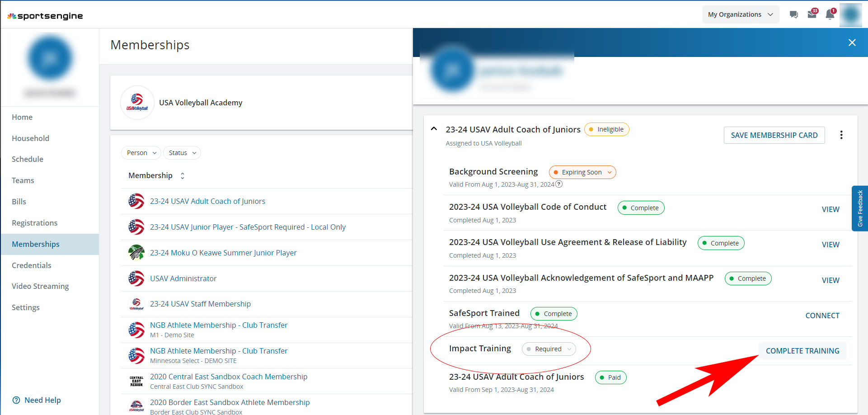This screenshot has width=868, height=415.
Task: Click the M1 - Demo Site row logo
Action: tap(136, 330)
